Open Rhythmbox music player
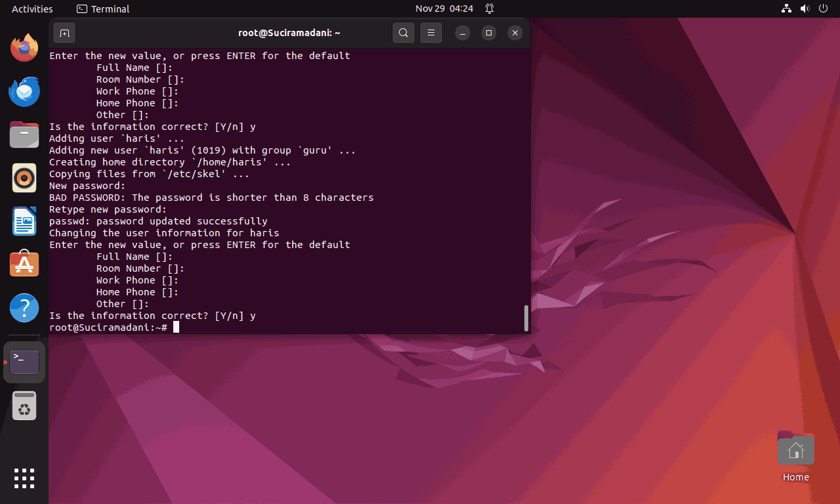Screen dimensions: 840x504 coord(24,178)
